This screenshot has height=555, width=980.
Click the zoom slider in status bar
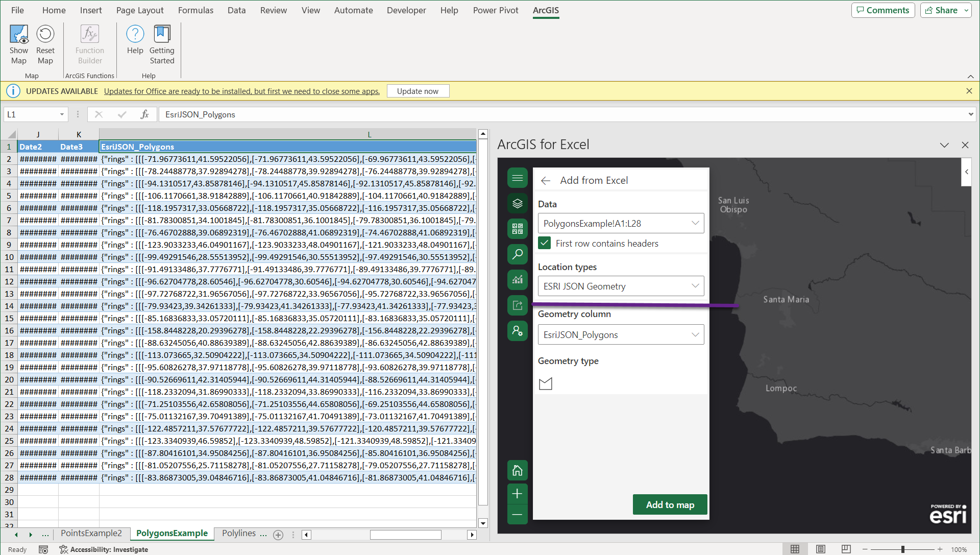point(902,549)
